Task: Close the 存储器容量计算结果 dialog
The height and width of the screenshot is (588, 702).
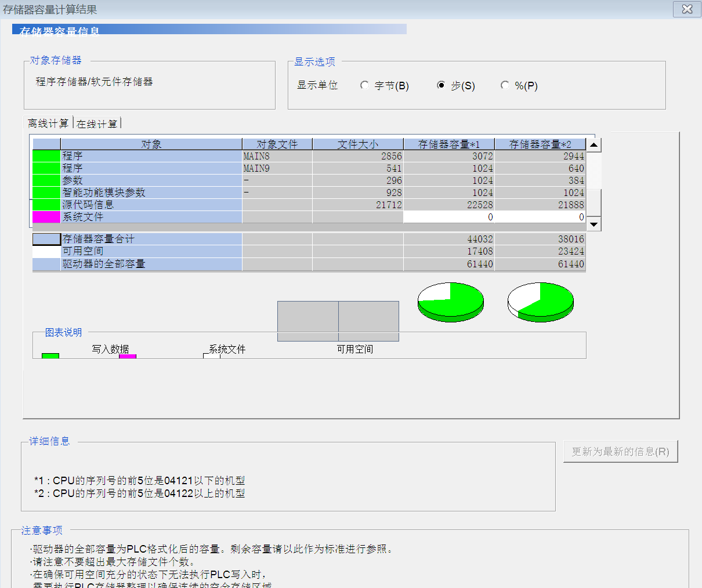Action: click(687, 9)
